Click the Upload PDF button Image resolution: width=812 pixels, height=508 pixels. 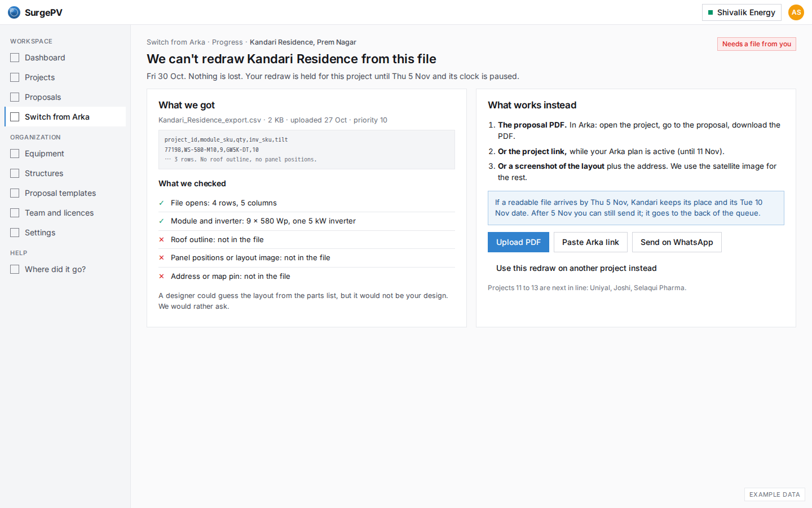click(518, 242)
